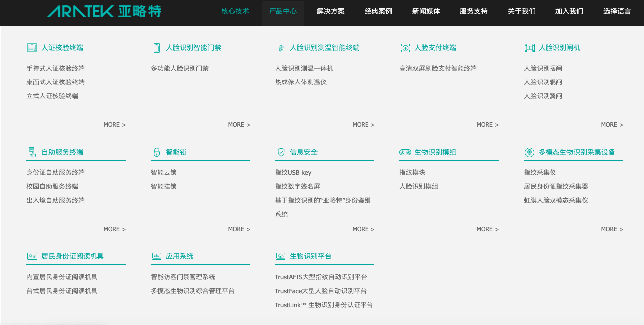
Task: Click MORE > under 多模态生物识别采集设备
Action: [x=612, y=229]
